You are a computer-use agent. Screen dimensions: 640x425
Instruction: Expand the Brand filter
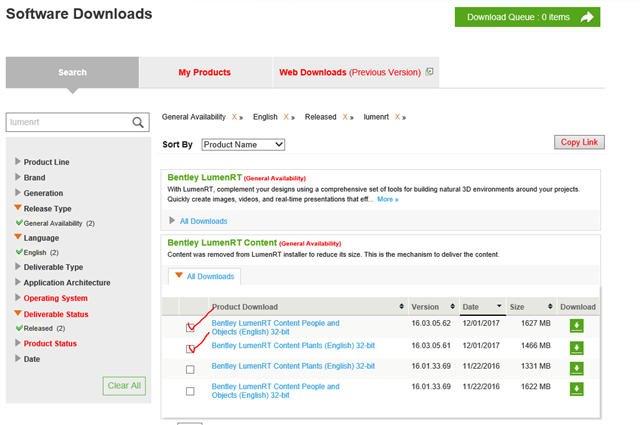[x=18, y=177]
